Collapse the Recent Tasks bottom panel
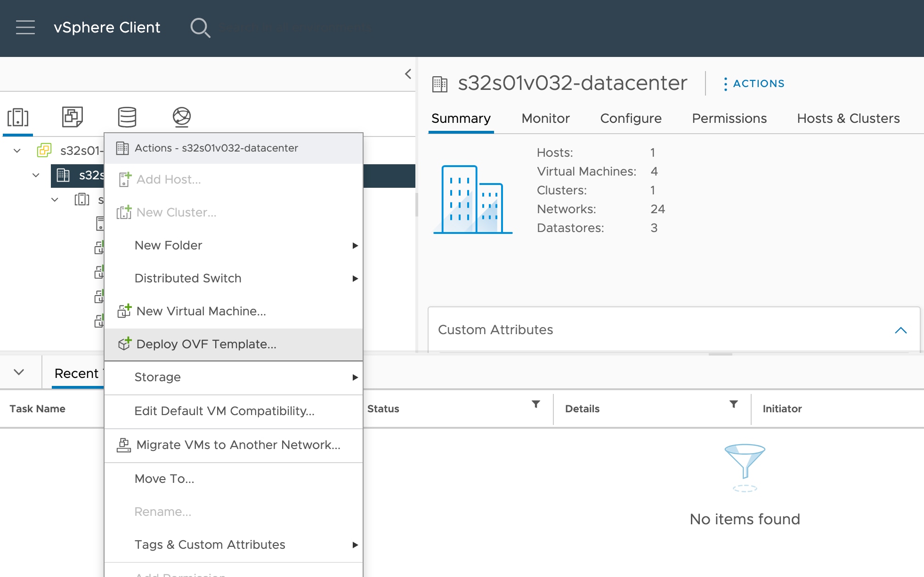Image resolution: width=924 pixels, height=577 pixels. [x=19, y=372]
